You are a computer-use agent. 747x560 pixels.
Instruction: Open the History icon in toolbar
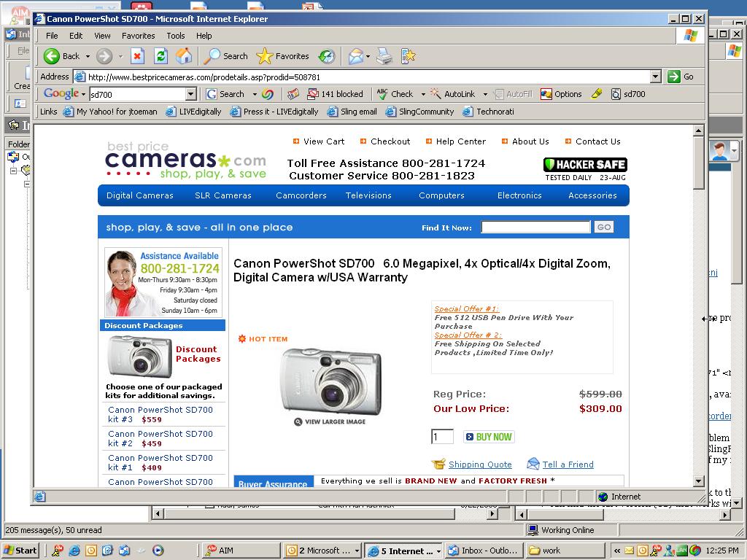pos(327,56)
